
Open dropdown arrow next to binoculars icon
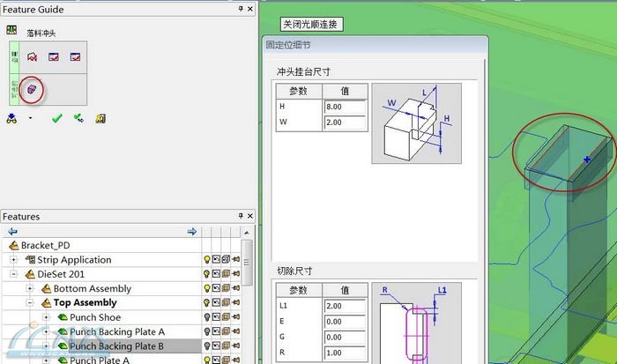(30, 118)
